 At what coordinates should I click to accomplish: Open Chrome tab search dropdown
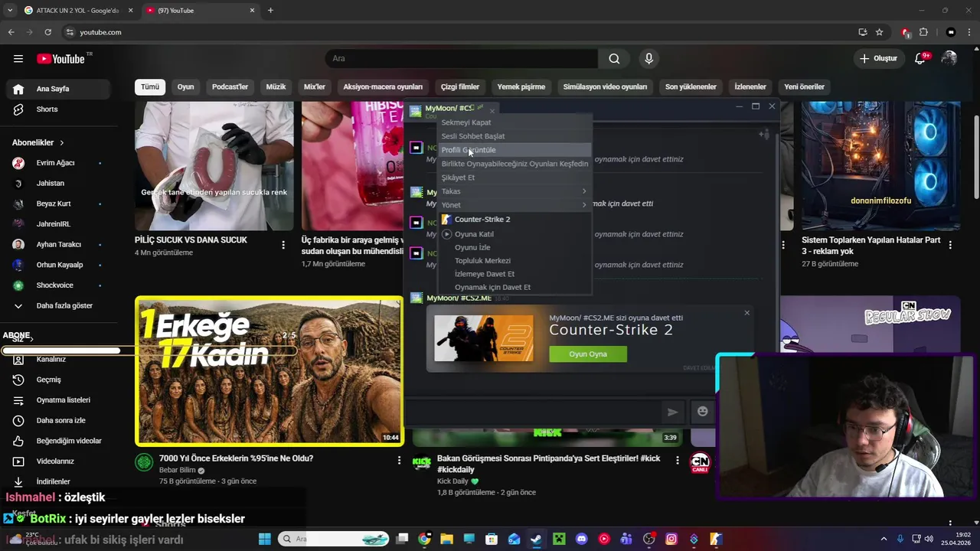coord(11,11)
